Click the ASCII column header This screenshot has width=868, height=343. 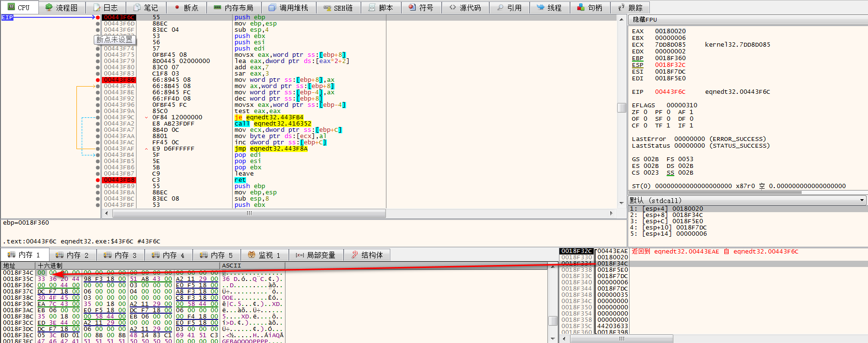pos(252,266)
